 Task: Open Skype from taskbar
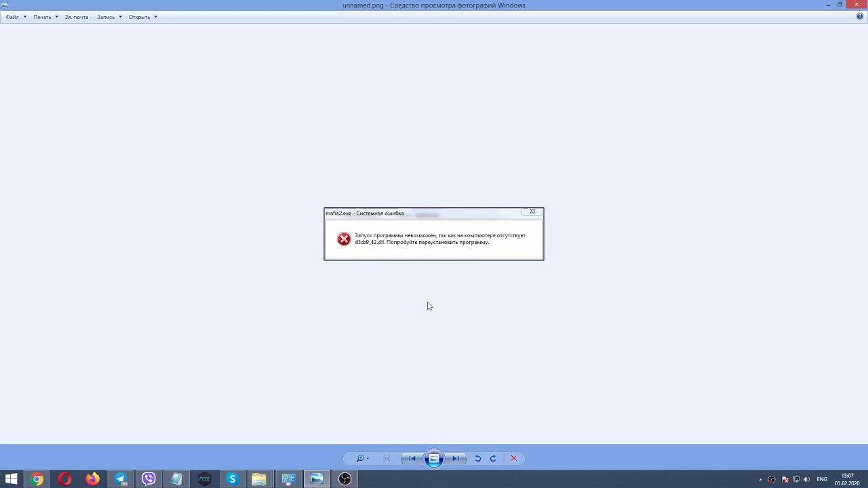tap(232, 479)
